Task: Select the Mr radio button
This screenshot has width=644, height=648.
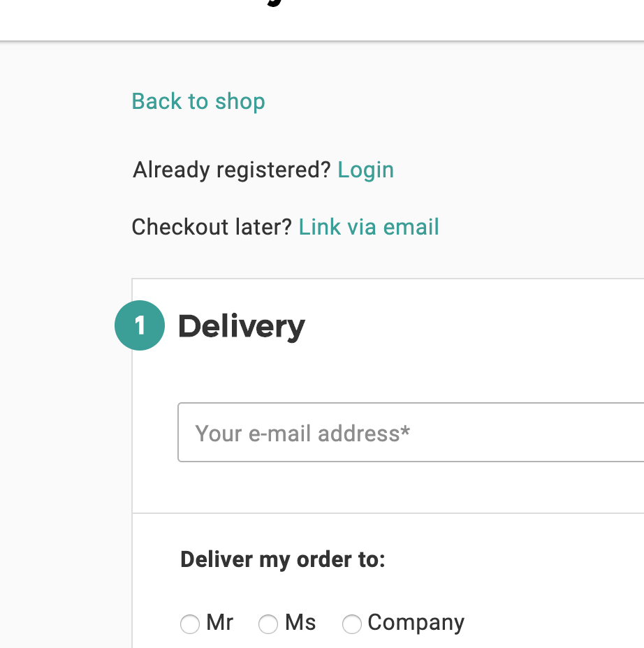Action: pos(189,624)
